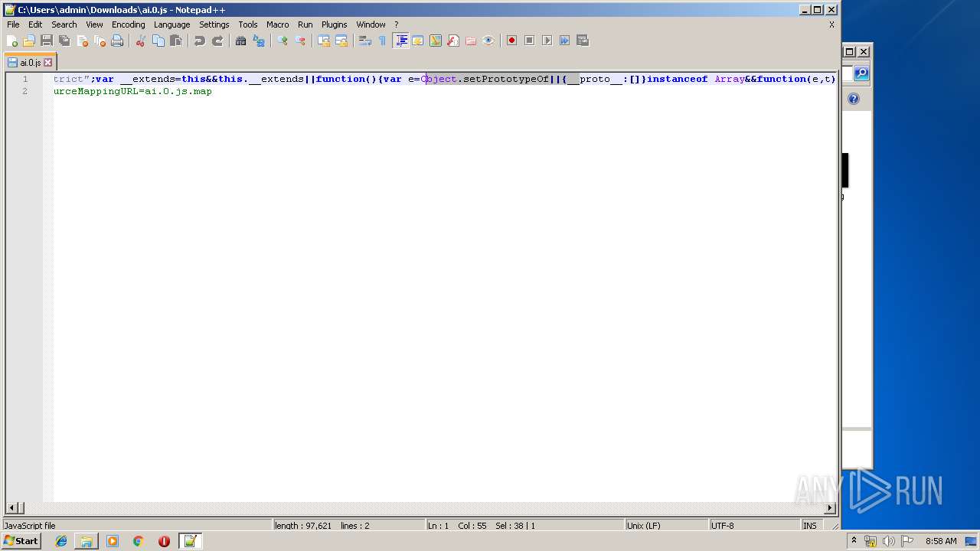The width and height of the screenshot is (980, 551).
Task: Zoom in using the toolbar icon
Action: click(x=283, y=41)
